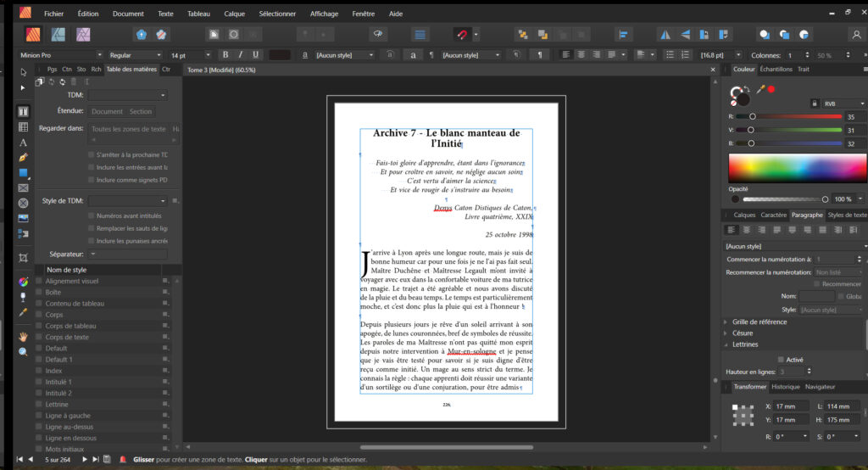The width and height of the screenshot is (868, 470).
Task: Show special characters pilcrow button
Action: pos(540,55)
